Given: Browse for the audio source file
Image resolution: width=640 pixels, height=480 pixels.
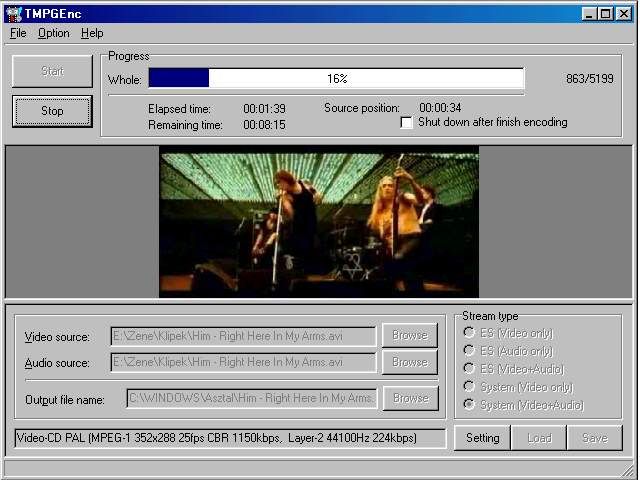Looking at the screenshot, I should [x=410, y=362].
